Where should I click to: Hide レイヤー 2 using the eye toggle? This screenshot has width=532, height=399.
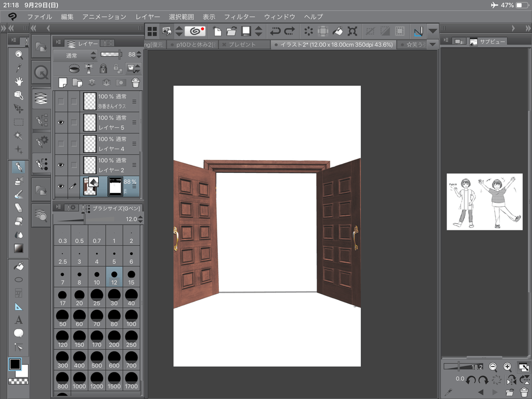[x=61, y=165]
